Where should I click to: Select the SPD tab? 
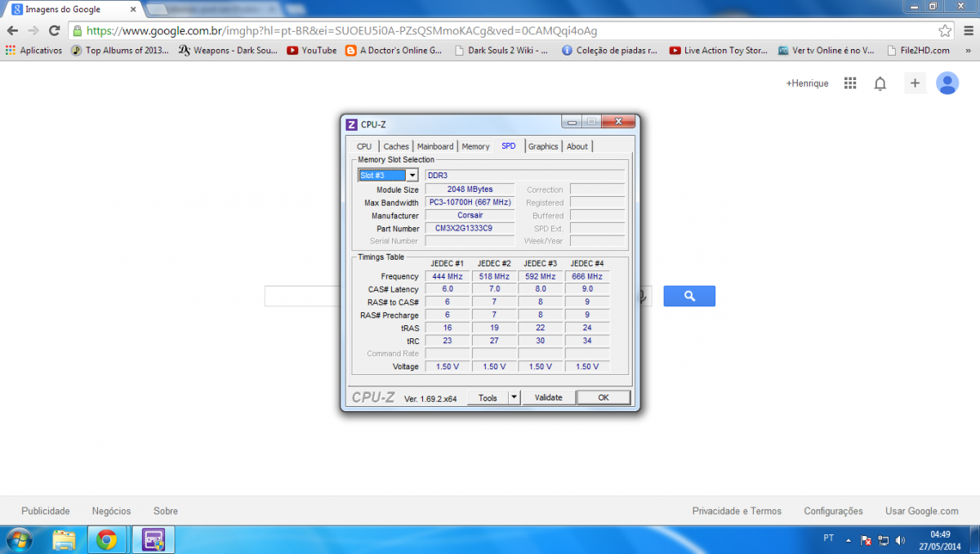[509, 146]
